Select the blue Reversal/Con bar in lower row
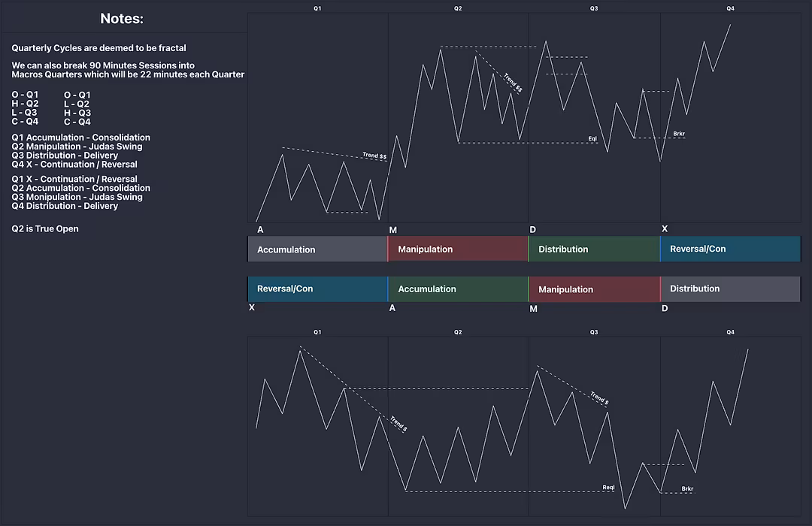Image resolution: width=812 pixels, height=526 pixels. tap(317, 289)
